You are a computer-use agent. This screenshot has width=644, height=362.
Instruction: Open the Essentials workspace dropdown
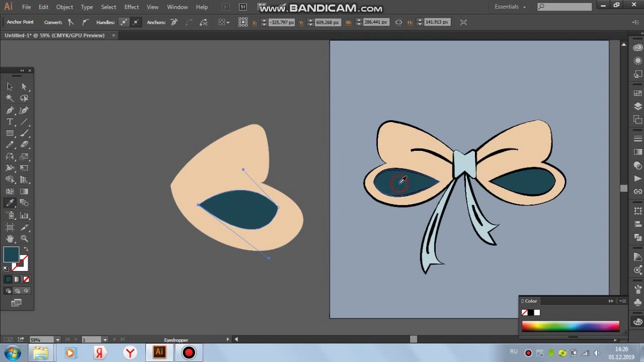coord(510,7)
